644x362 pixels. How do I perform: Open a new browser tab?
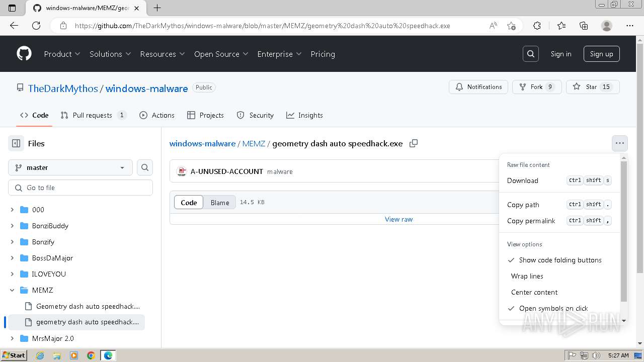pyautogui.click(x=157, y=8)
